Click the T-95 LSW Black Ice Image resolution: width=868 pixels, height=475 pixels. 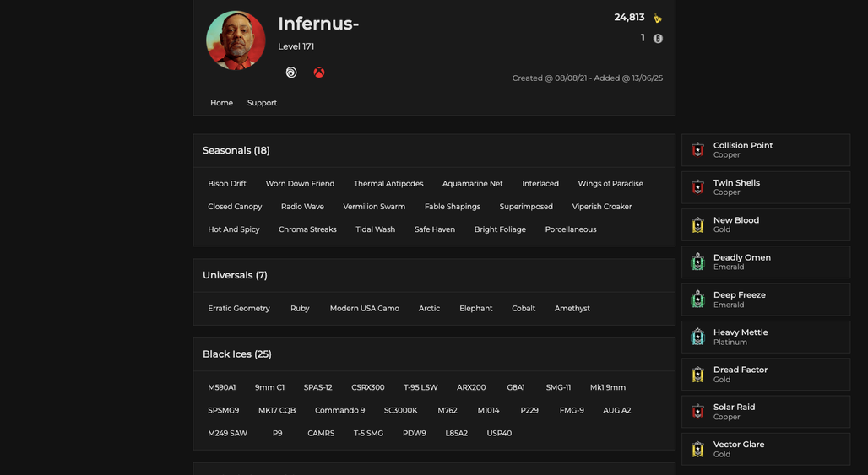(x=420, y=387)
